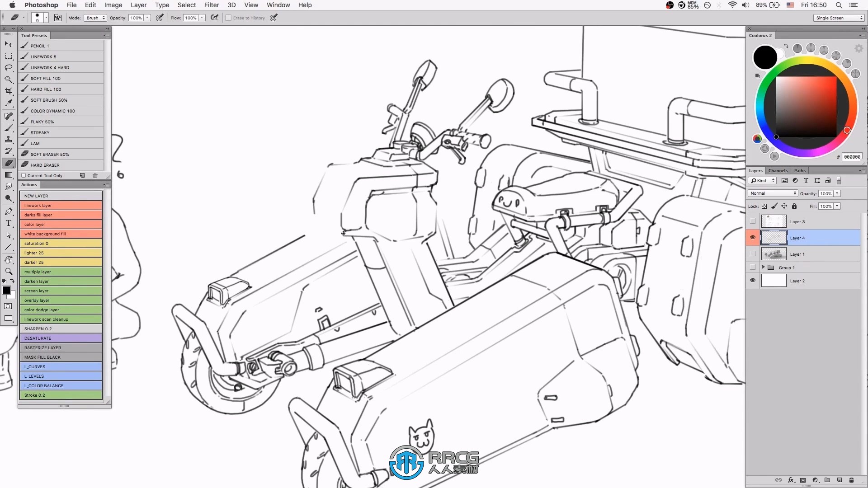
Task: Delete layer with the trash icon
Action: 852,480
